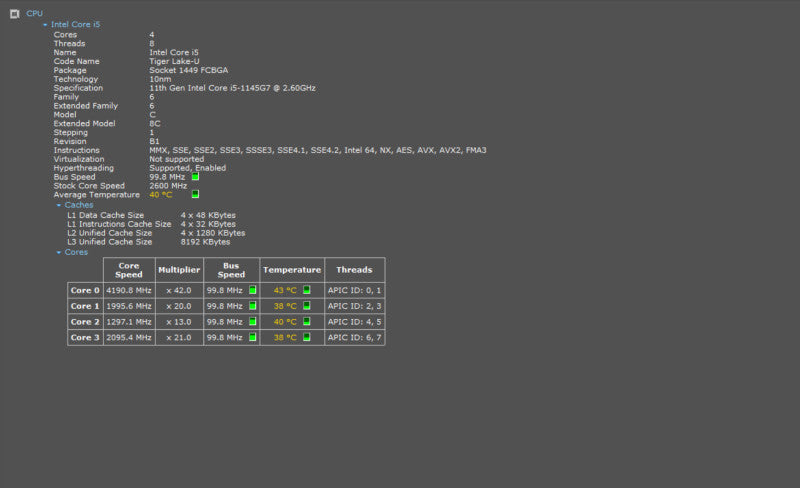The height and width of the screenshot is (488, 800).
Task: Click the Virtualization Not supported value
Action: click(x=177, y=159)
